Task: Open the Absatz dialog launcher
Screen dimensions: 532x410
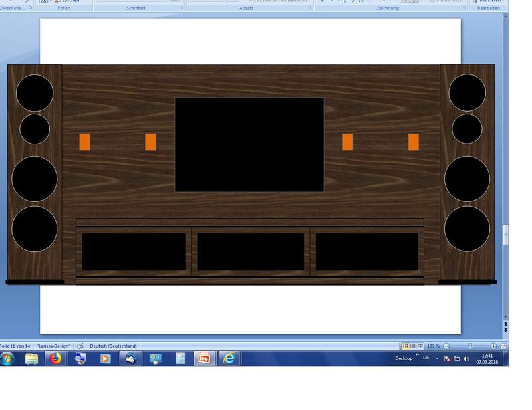Action: pyautogui.click(x=310, y=8)
